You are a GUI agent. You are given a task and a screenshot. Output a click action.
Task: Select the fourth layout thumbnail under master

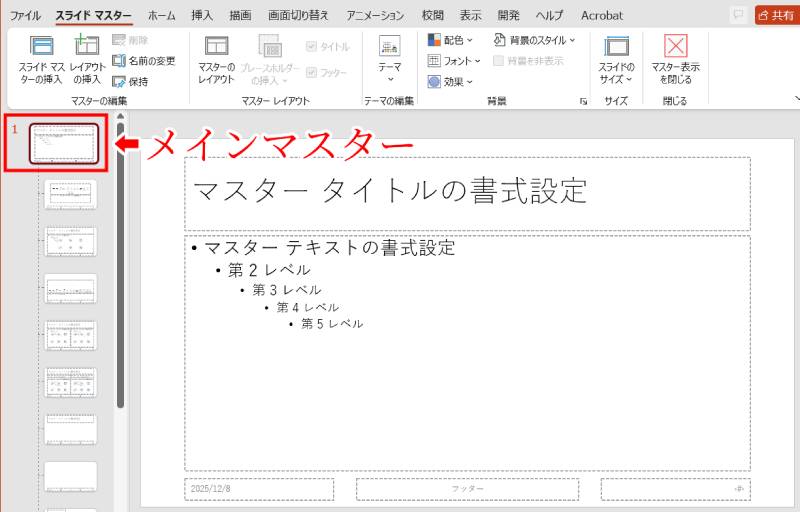[x=70, y=336]
